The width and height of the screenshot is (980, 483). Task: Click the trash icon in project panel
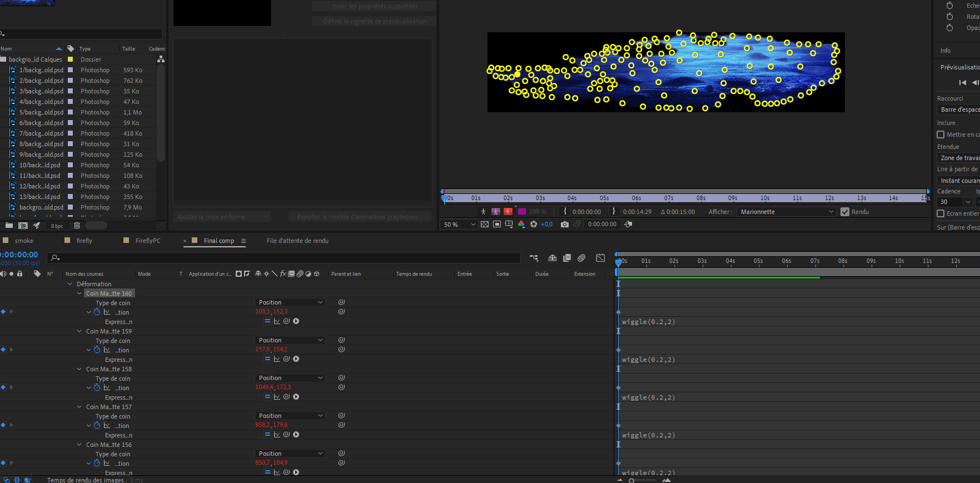point(77,226)
